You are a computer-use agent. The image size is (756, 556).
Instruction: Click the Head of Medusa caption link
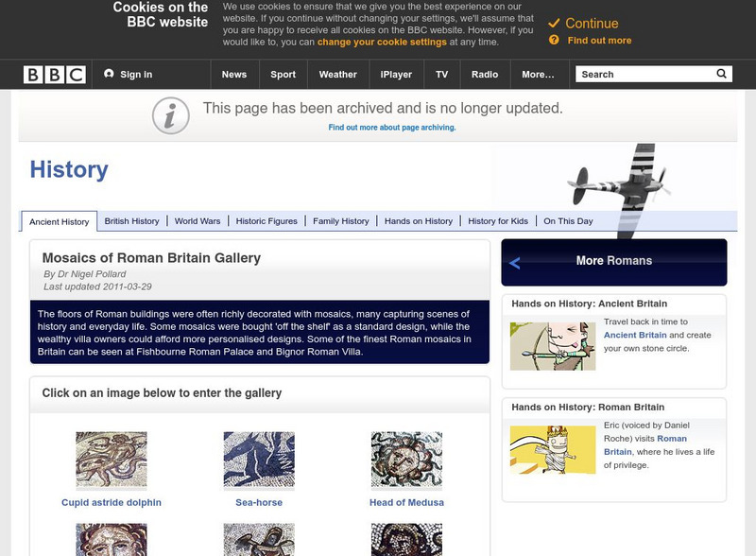406,502
